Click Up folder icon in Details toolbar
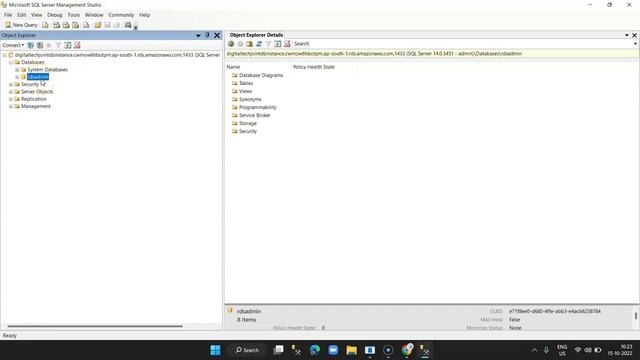 (x=249, y=44)
